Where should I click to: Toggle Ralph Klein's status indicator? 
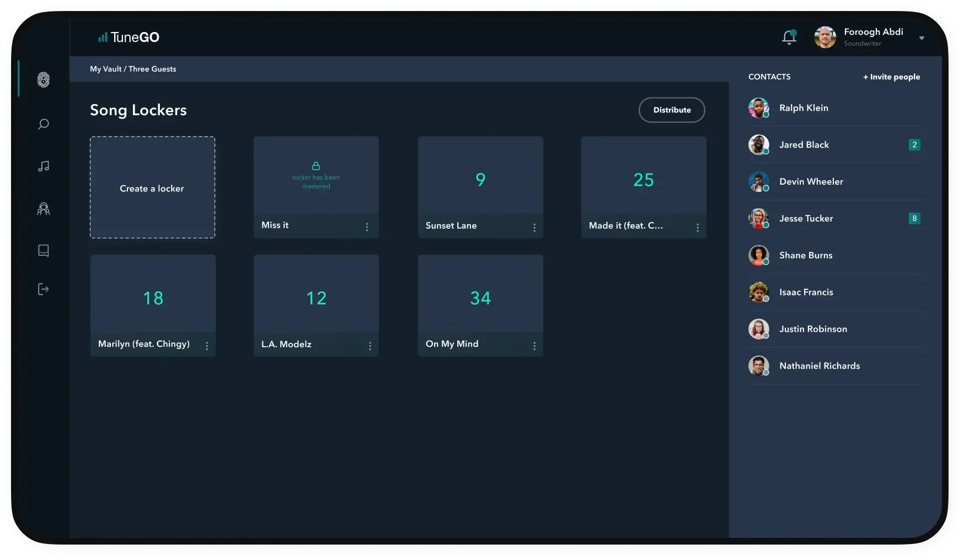(765, 115)
